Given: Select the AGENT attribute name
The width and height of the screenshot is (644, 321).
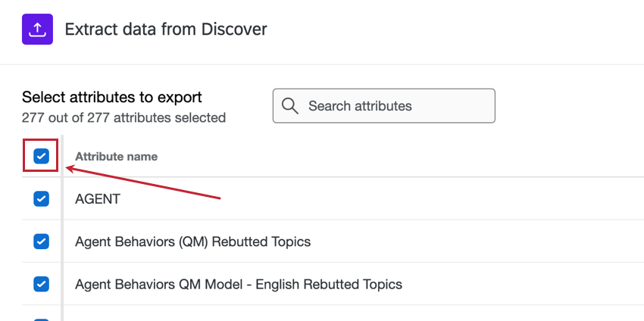Looking at the screenshot, I should tap(98, 199).
